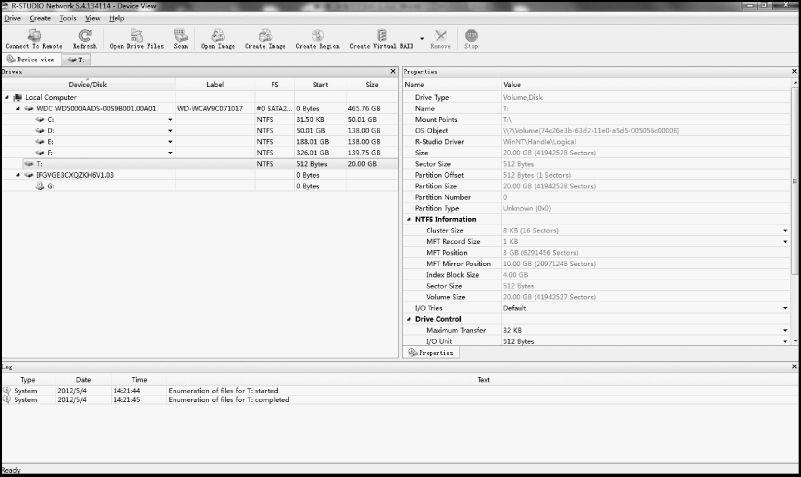Select the Properties tab at panel bottom
Viewport: 801px width, 477px height.
click(432, 353)
